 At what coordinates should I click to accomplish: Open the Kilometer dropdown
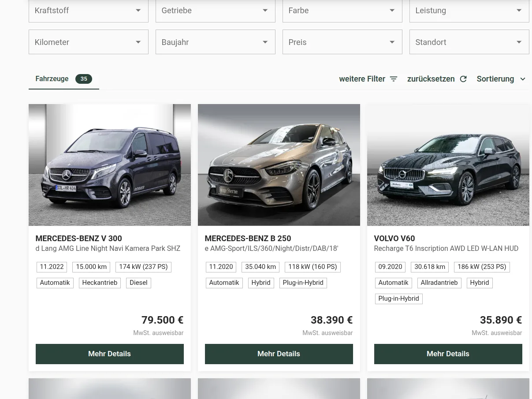88,42
